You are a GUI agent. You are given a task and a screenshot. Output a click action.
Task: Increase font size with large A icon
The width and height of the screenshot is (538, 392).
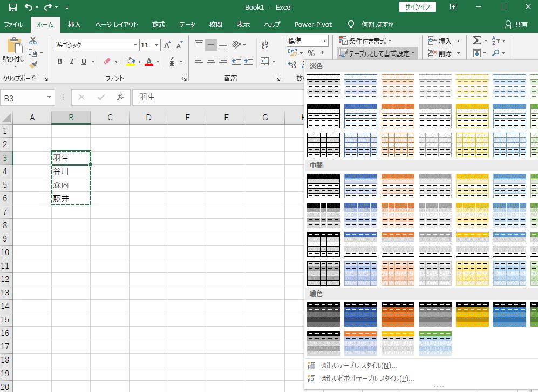tap(167, 45)
